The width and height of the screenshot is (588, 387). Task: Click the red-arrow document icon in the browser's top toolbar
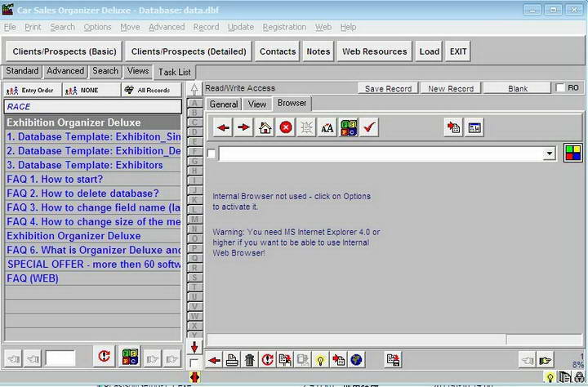(x=453, y=128)
